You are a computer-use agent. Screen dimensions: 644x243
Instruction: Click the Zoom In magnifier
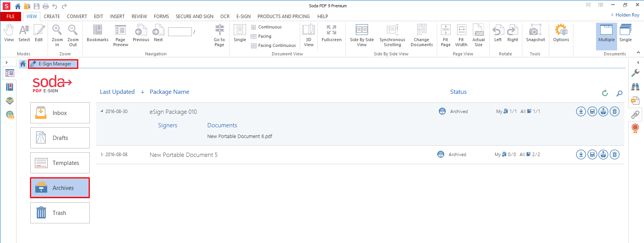coord(57,35)
